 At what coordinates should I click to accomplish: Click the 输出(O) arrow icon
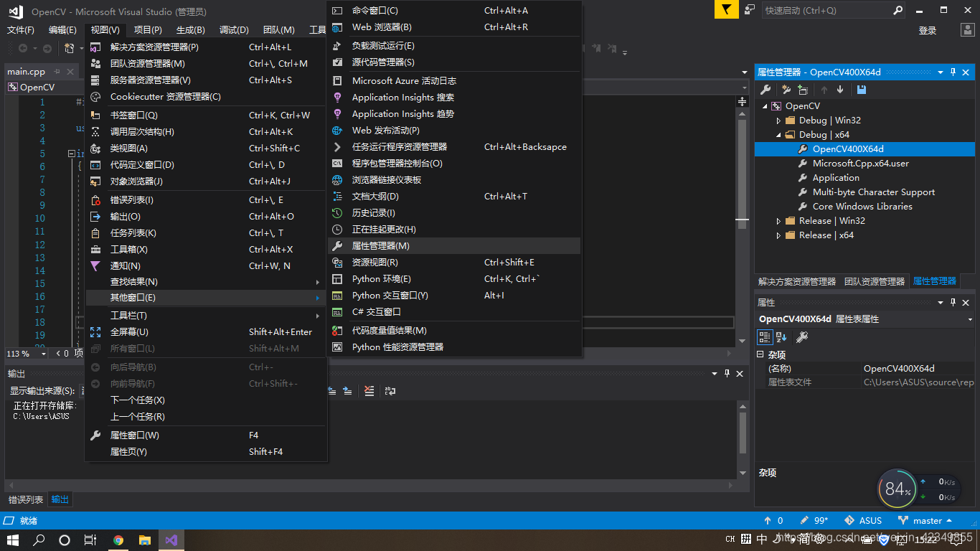(x=95, y=216)
